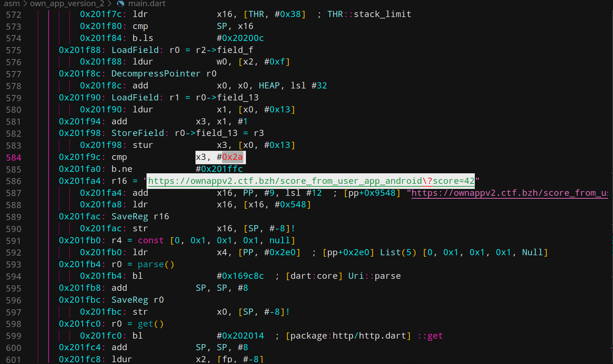Click line number 572 in gutter
This screenshot has height=364, width=613.
13,15
